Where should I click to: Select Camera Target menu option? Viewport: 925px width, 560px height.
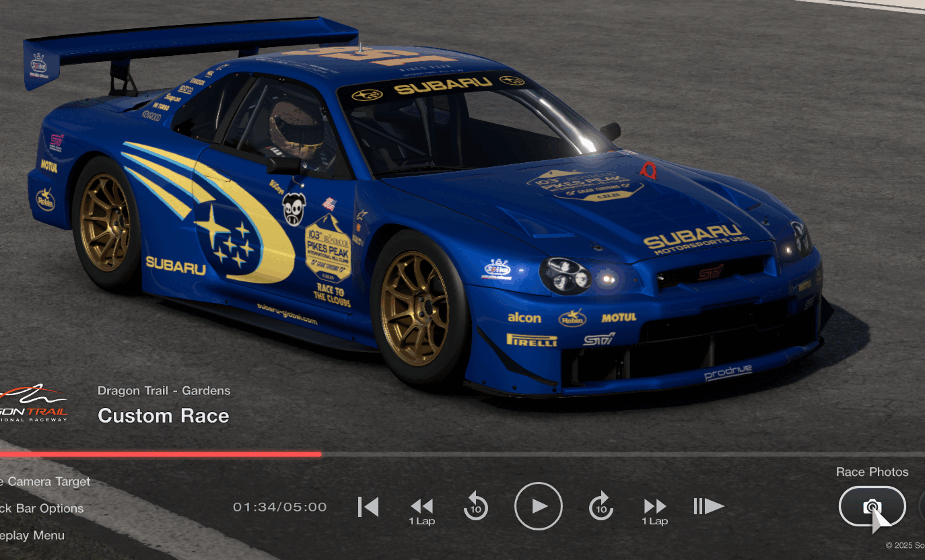pyautogui.click(x=45, y=481)
